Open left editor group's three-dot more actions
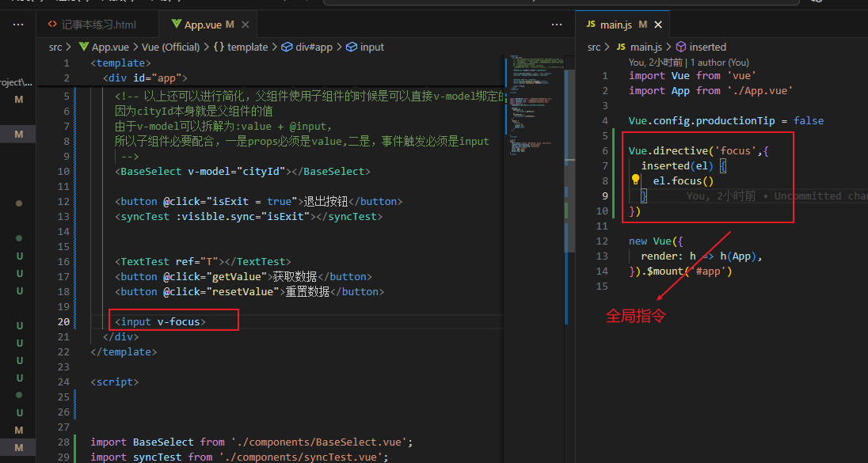 click(558, 25)
